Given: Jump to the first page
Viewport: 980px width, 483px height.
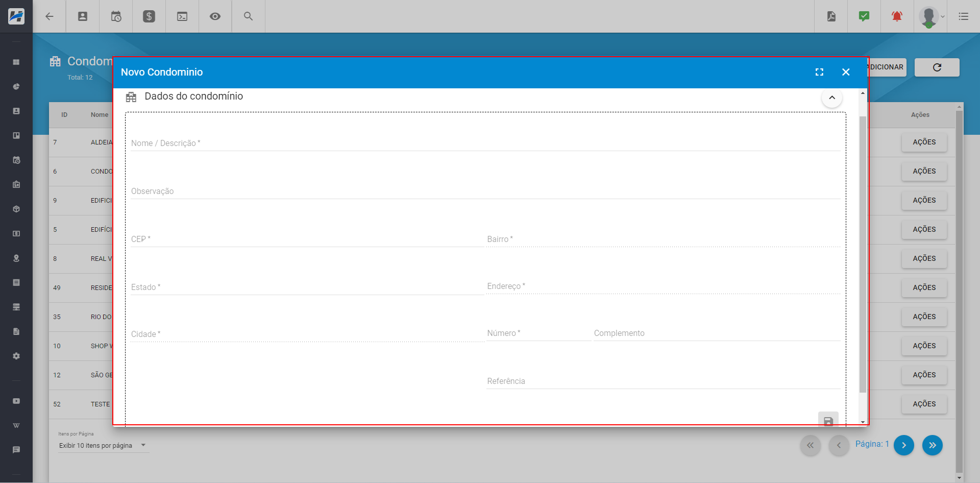Looking at the screenshot, I should point(810,445).
